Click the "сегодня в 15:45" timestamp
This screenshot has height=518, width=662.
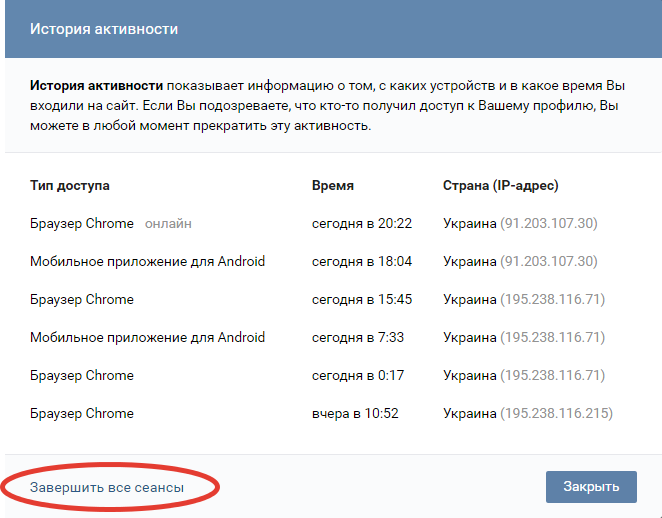pyautogui.click(x=362, y=300)
